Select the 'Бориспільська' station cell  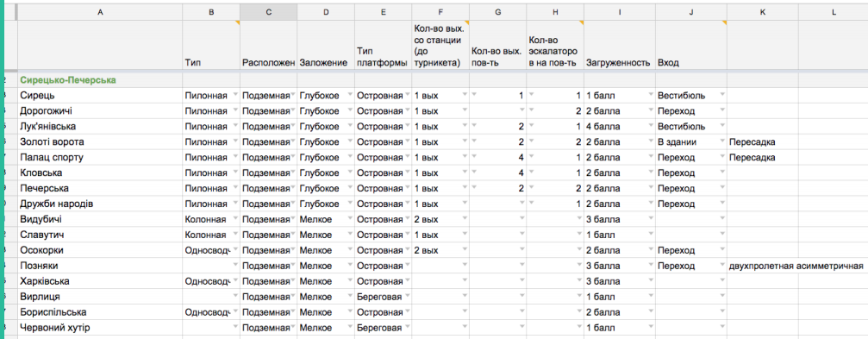pos(100,312)
